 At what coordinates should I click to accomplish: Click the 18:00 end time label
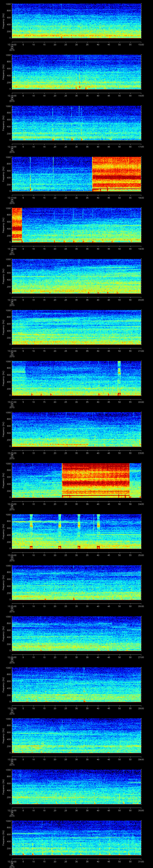pyautogui.click(x=141, y=197)
